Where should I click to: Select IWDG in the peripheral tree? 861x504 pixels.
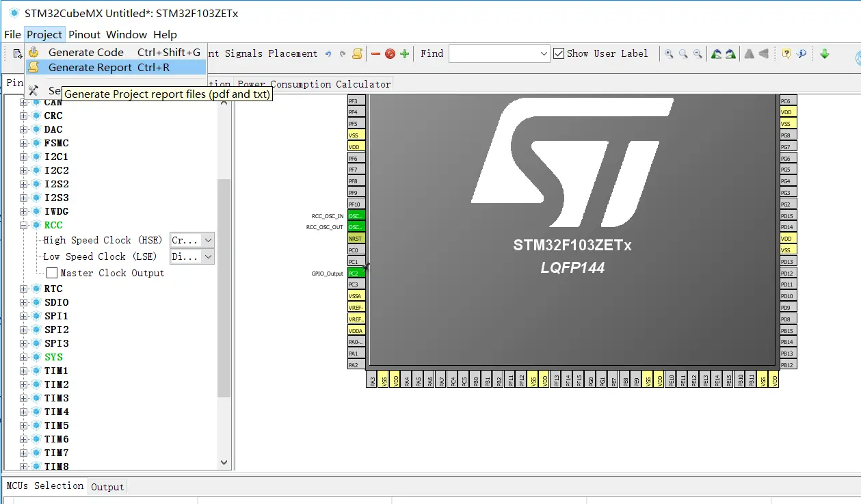coord(56,211)
